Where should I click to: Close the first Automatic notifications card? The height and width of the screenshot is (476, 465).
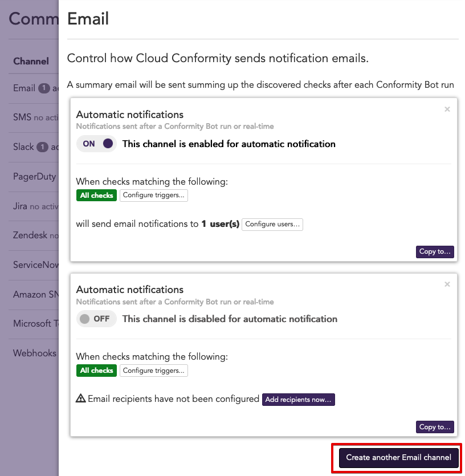[447, 109]
